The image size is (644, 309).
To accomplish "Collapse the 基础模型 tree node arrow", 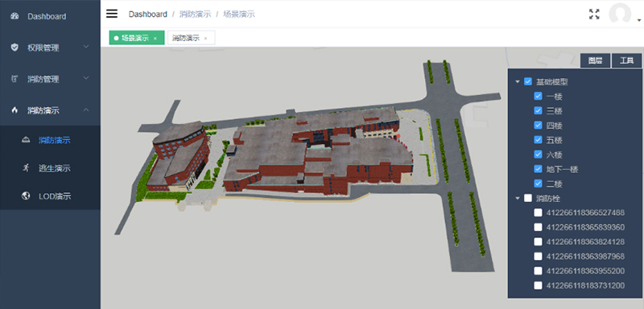I will [517, 81].
